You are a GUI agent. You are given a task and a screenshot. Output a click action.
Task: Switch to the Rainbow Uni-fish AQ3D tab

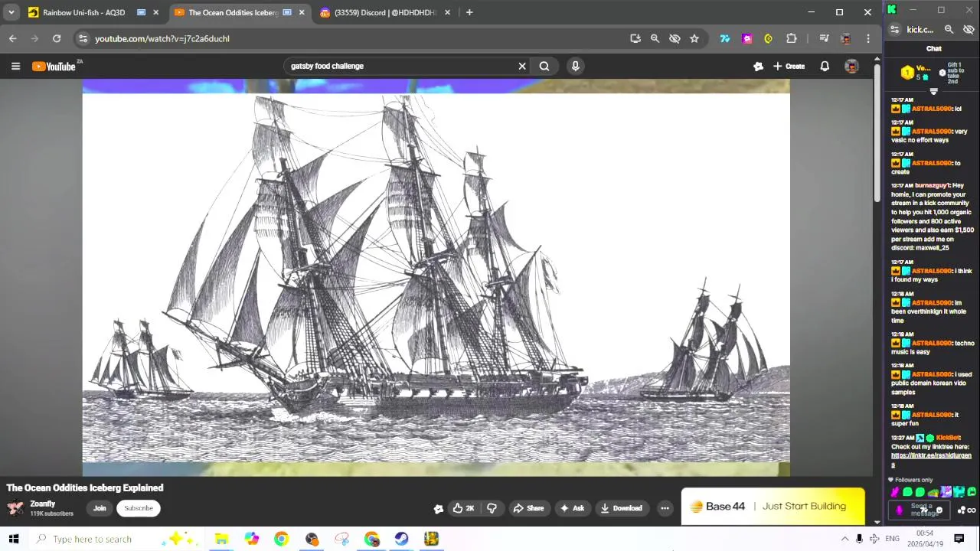83,12
